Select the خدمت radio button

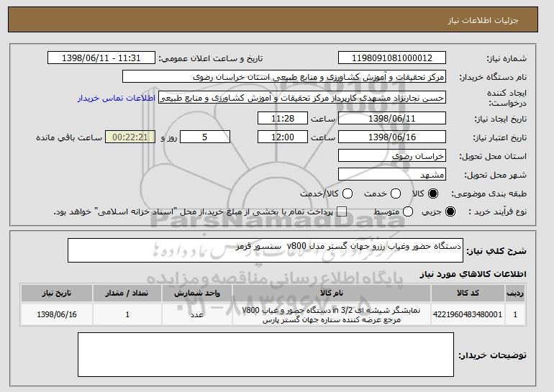coord(396,193)
